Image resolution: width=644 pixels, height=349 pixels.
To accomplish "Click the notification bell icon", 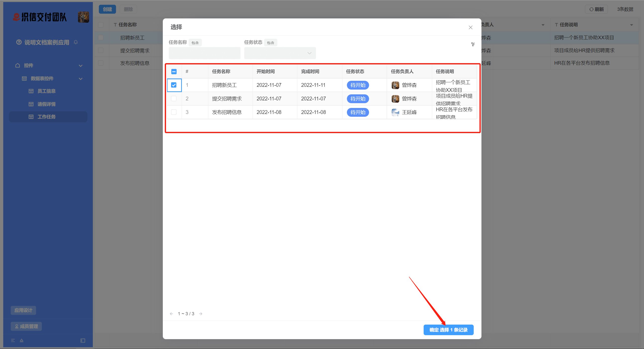I will tap(76, 42).
